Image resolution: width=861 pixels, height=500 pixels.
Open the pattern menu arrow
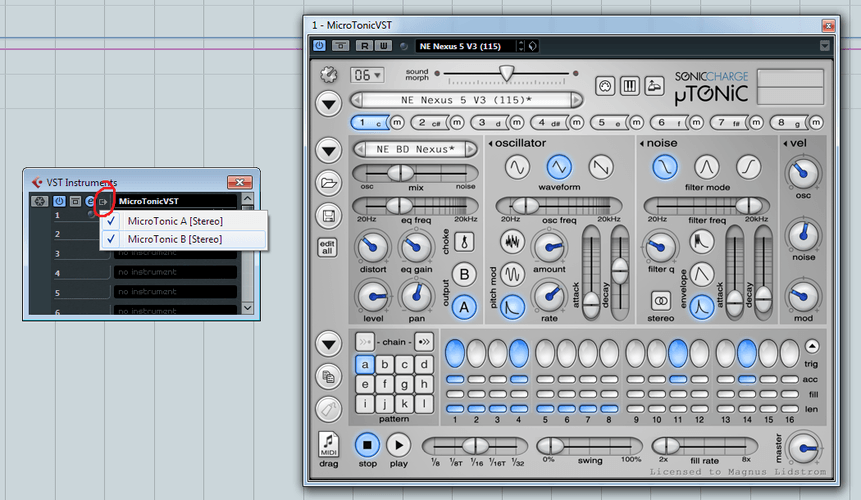pyautogui.click(x=328, y=344)
